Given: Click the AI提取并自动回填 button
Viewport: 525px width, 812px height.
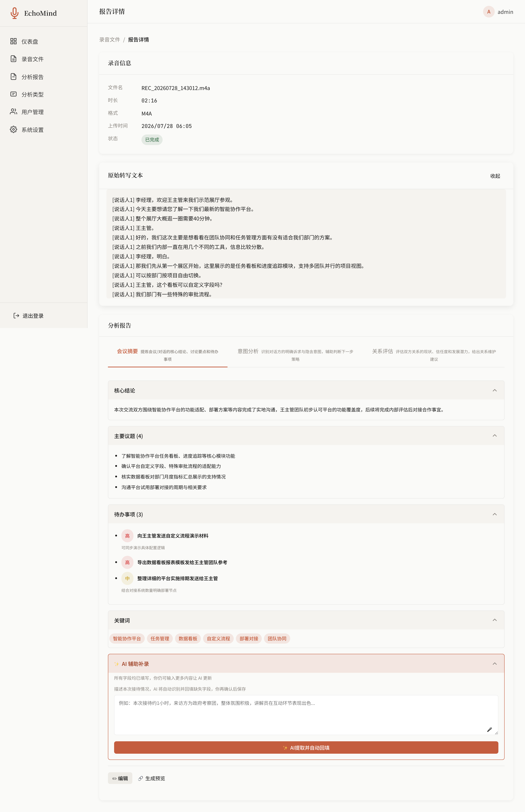Looking at the screenshot, I should [x=306, y=748].
